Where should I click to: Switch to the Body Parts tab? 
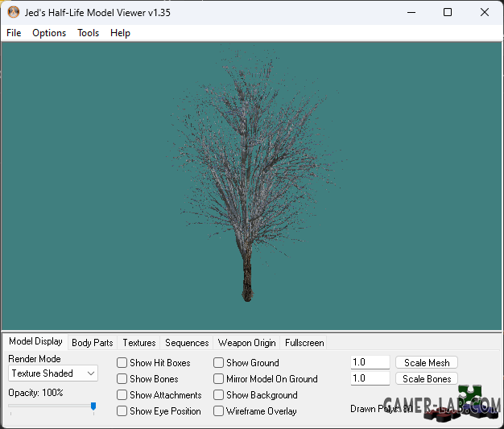pos(93,343)
